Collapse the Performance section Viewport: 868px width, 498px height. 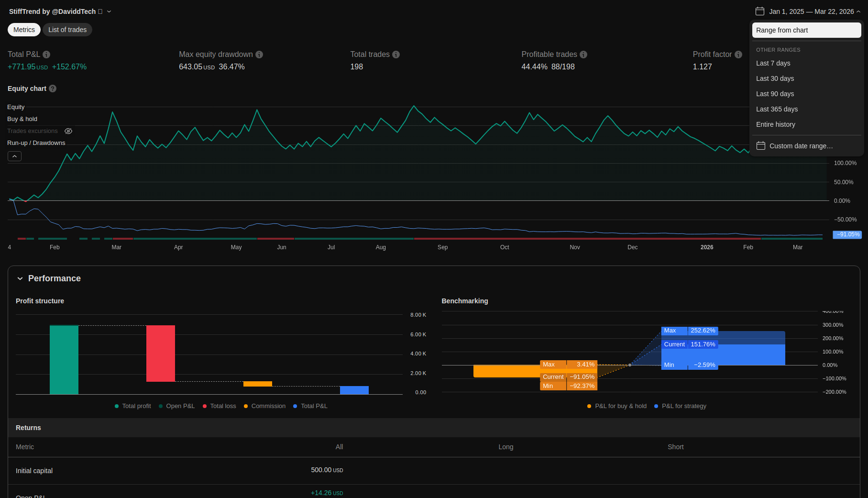point(20,278)
